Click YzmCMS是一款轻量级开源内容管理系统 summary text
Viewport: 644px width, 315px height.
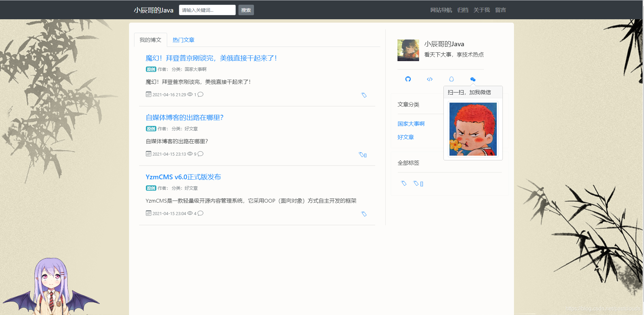251,201
